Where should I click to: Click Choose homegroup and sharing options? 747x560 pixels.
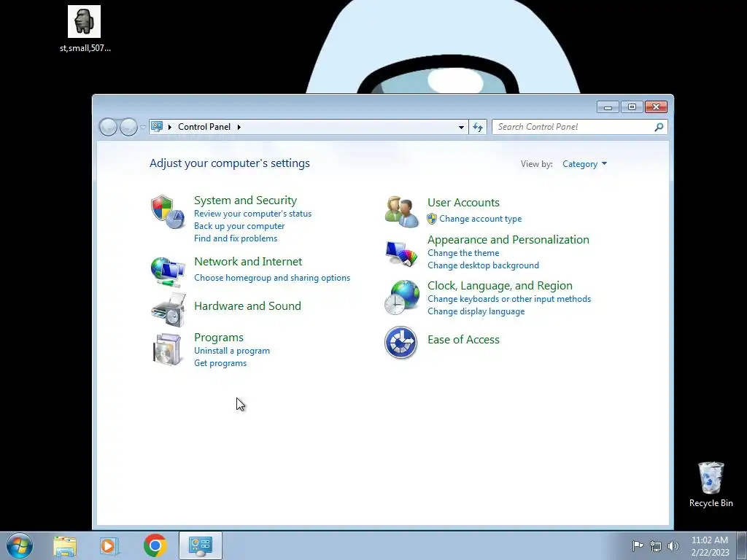coord(272,278)
